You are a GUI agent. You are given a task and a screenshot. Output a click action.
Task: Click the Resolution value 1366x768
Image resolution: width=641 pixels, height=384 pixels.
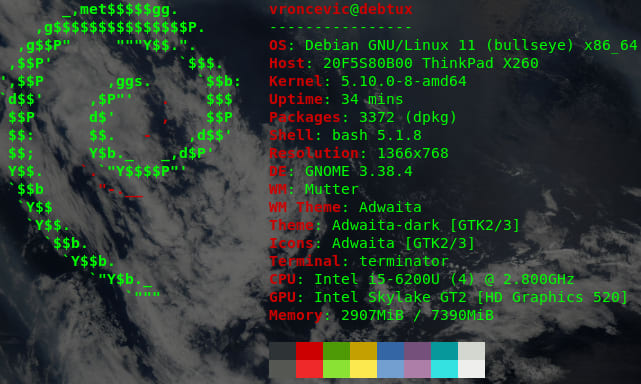point(412,153)
